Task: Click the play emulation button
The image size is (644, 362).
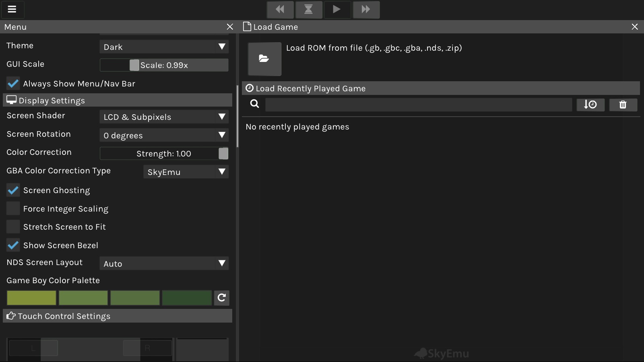Action: pos(337,9)
